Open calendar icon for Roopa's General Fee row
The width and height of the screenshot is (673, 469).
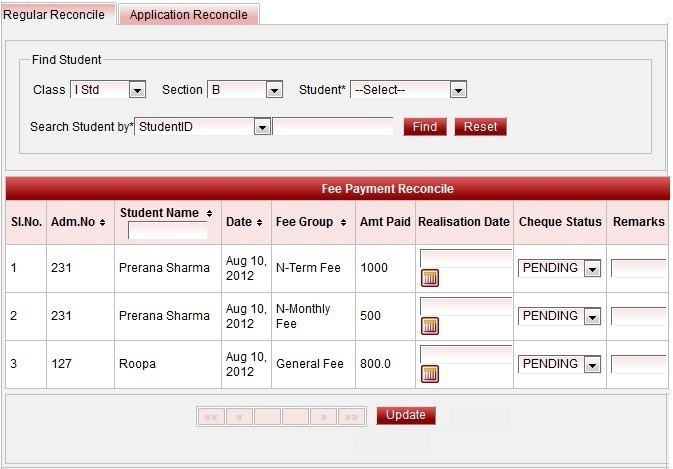click(430, 374)
